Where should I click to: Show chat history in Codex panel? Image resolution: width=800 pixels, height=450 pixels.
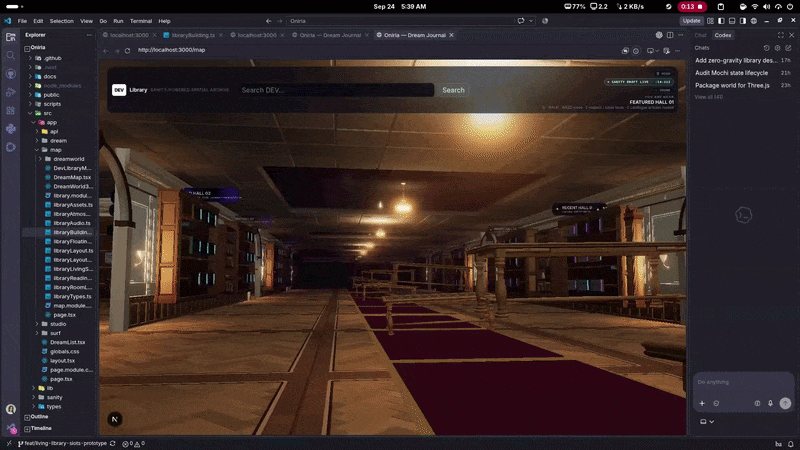click(x=766, y=48)
